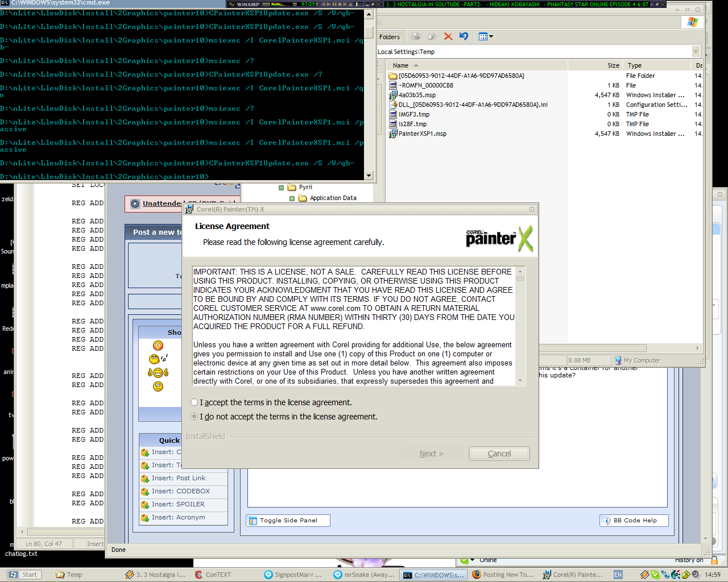This screenshot has height=582, width=728.
Task: Open the Temp folder taskbar button
Action: click(69, 575)
